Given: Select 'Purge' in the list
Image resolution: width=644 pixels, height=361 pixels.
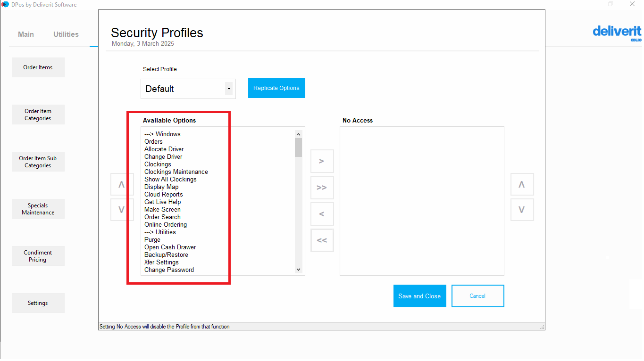Looking at the screenshot, I should [x=152, y=239].
